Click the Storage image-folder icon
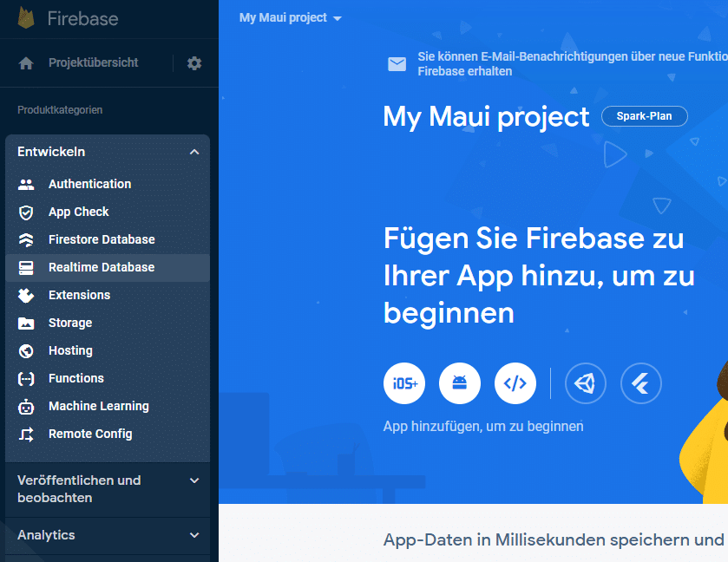 (26, 323)
